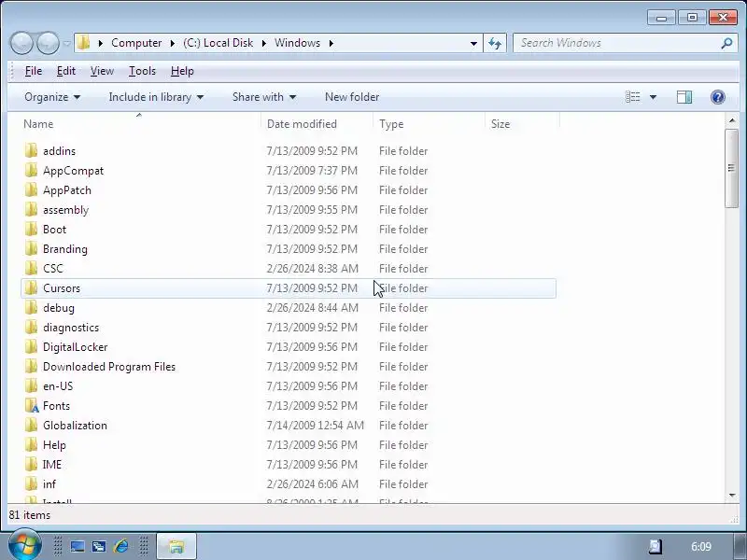Open the File menu
Image resolution: width=747 pixels, height=560 pixels.
click(x=34, y=71)
